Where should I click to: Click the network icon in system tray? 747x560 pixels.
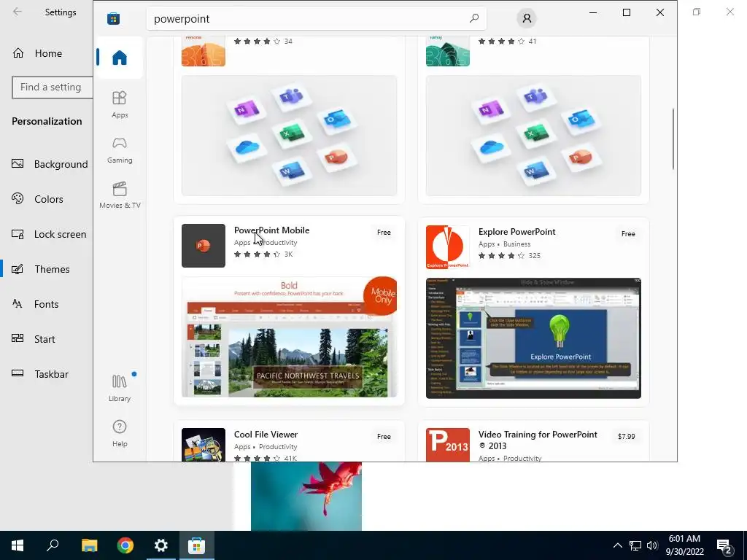click(635, 545)
